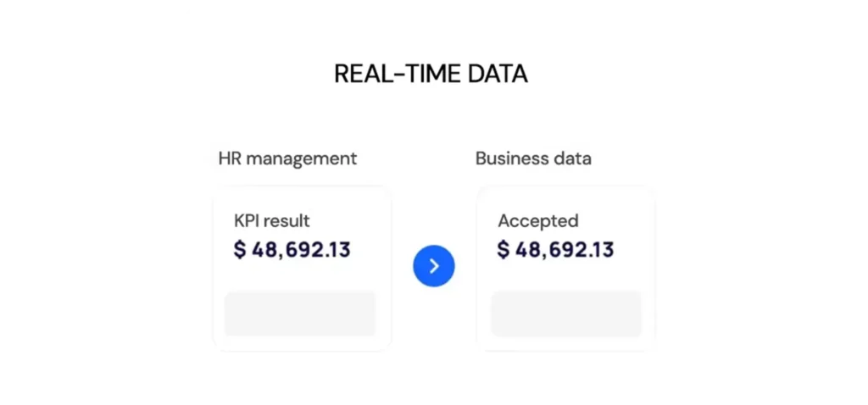868x405 pixels.
Task: Select the 48,692.13 number under Accepted
Action: (x=565, y=250)
